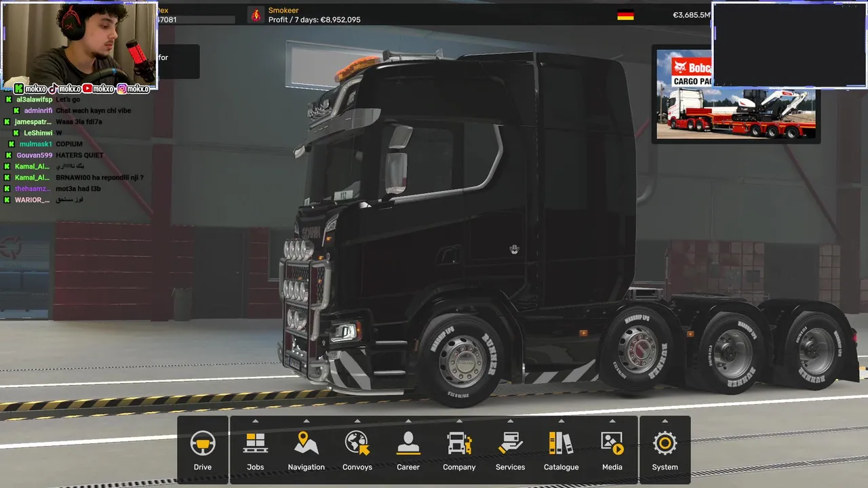This screenshot has height=488, width=868.
Task: Click the Kick badge next to al3alawifsp
Action: point(9,100)
